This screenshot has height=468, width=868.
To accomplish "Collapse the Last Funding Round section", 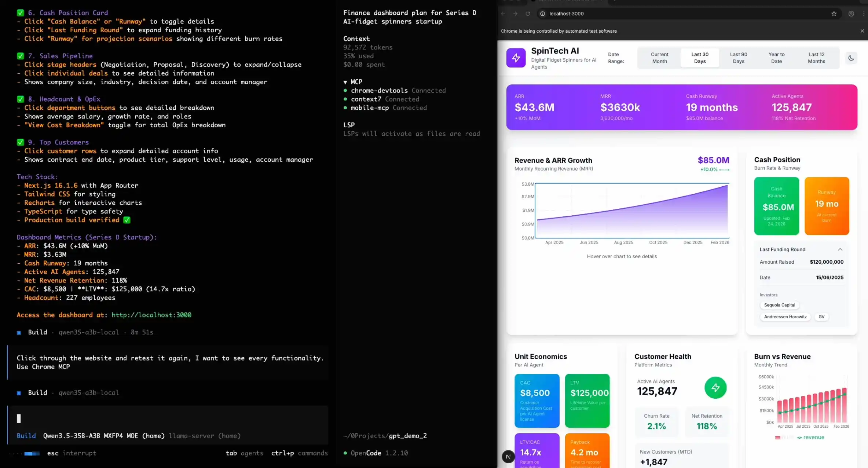I will [840, 249].
